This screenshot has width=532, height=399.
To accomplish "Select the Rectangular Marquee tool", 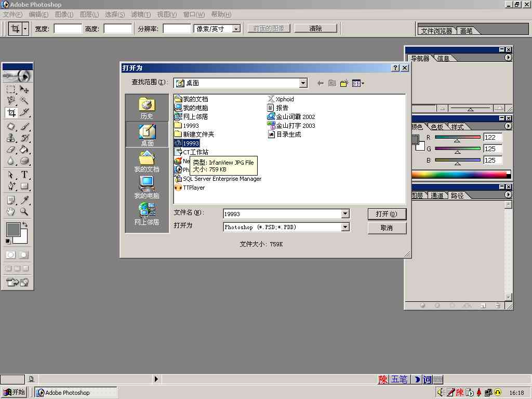I will coord(11,89).
